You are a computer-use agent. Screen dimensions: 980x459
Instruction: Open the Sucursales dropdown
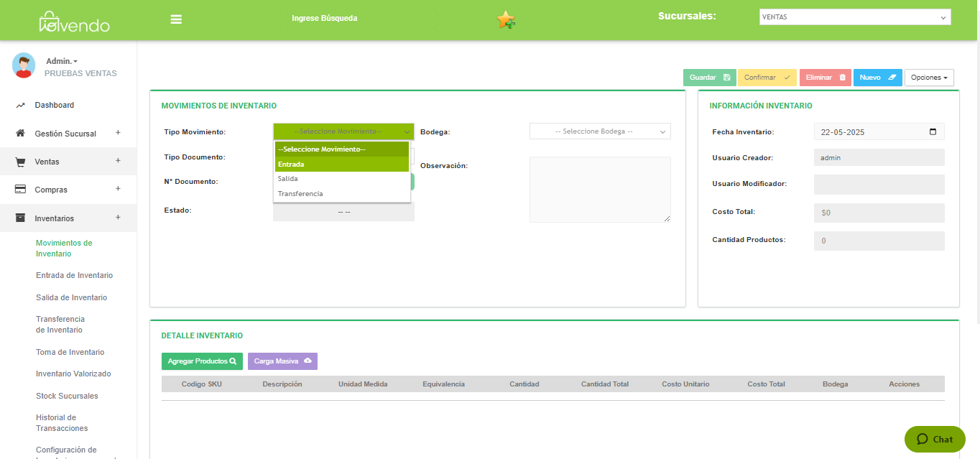pos(854,17)
